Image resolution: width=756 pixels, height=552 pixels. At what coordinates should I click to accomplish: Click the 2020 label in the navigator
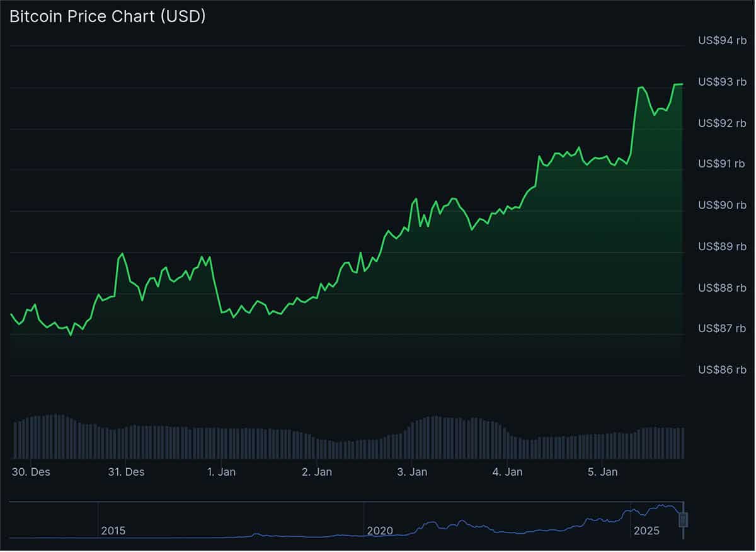pos(380,531)
